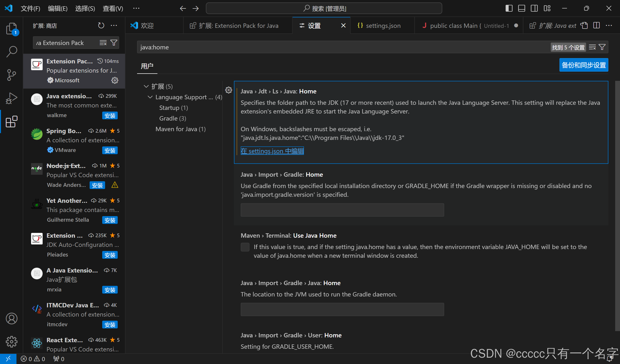The image size is (620, 364).
Task: Click the navigate back arrow
Action: 183,8
